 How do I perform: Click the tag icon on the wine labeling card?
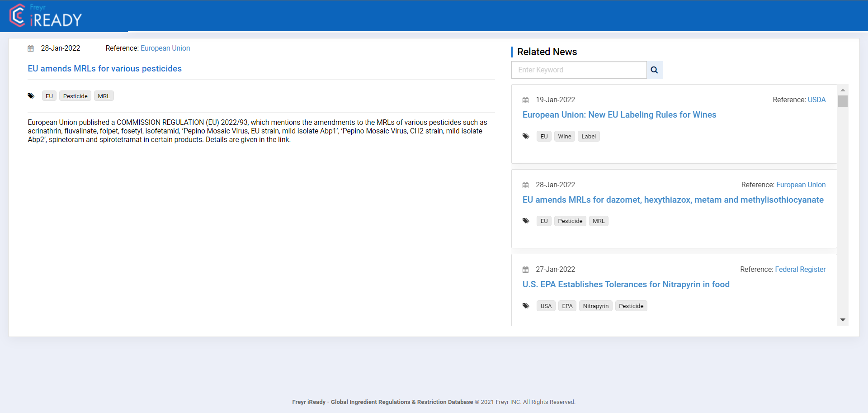point(526,136)
